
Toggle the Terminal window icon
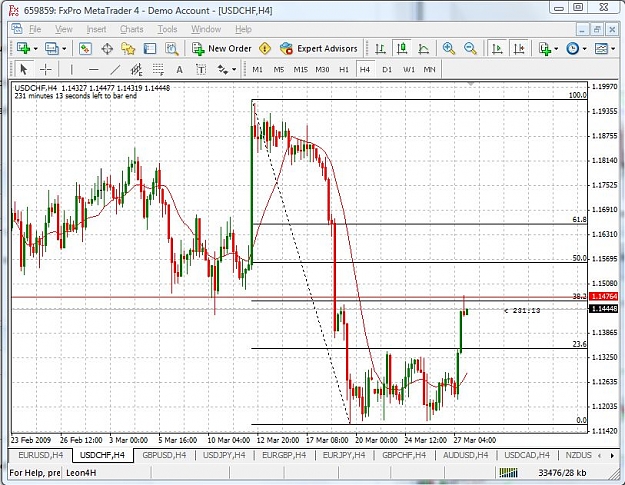pyautogui.click(x=149, y=49)
